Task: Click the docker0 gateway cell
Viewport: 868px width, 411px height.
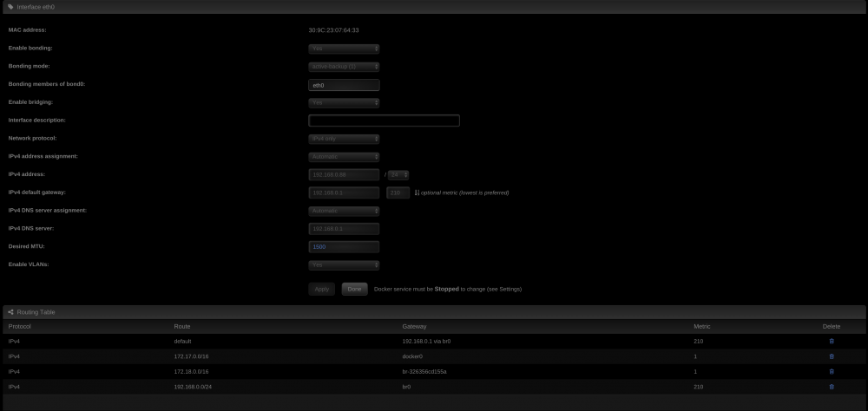Action: (x=412, y=356)
